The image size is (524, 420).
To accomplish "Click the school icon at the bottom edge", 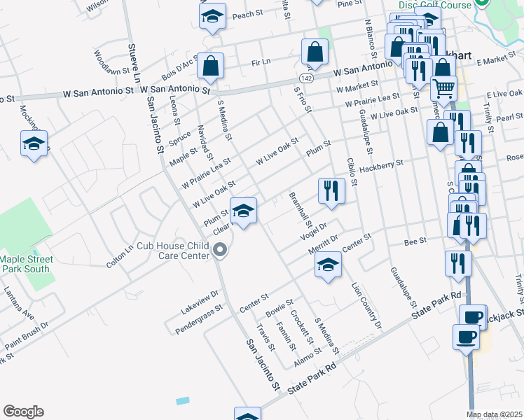I will pyautogui.click(x=247, y=416).
